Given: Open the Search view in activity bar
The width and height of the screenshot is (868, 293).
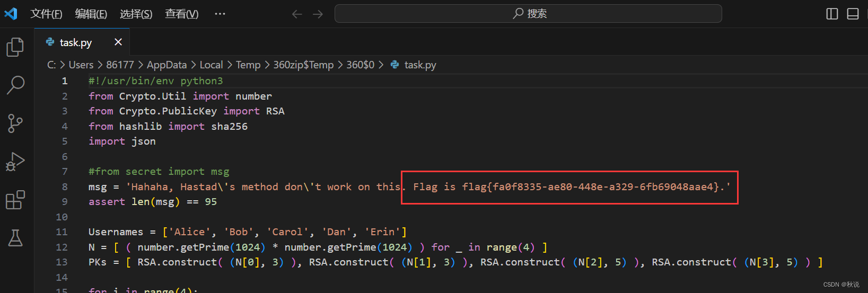Looking at the screenshot, I should click(15, 85).
